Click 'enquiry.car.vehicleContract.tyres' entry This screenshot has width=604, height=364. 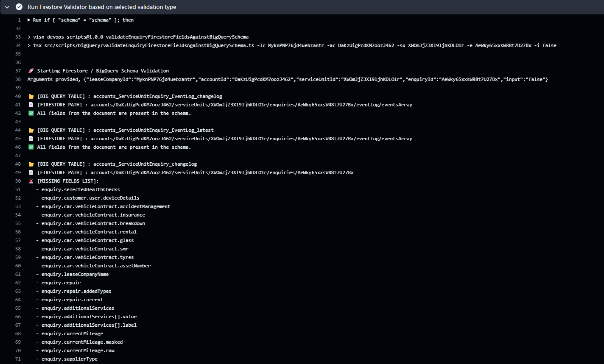(87, 257)
